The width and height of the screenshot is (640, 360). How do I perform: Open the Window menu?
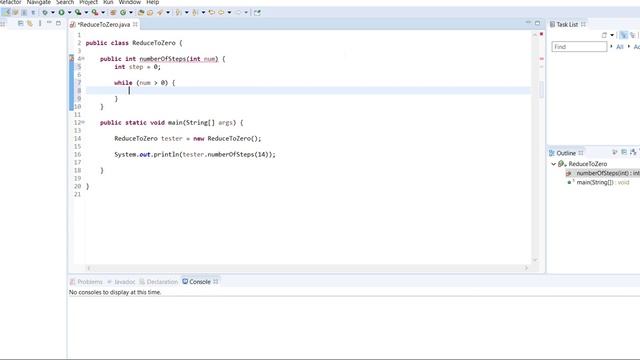[x=130, y=2]
